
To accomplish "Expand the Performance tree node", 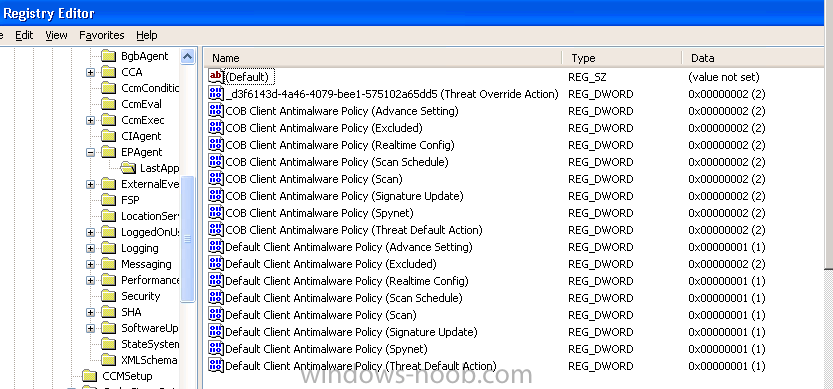I will point(90,281).
